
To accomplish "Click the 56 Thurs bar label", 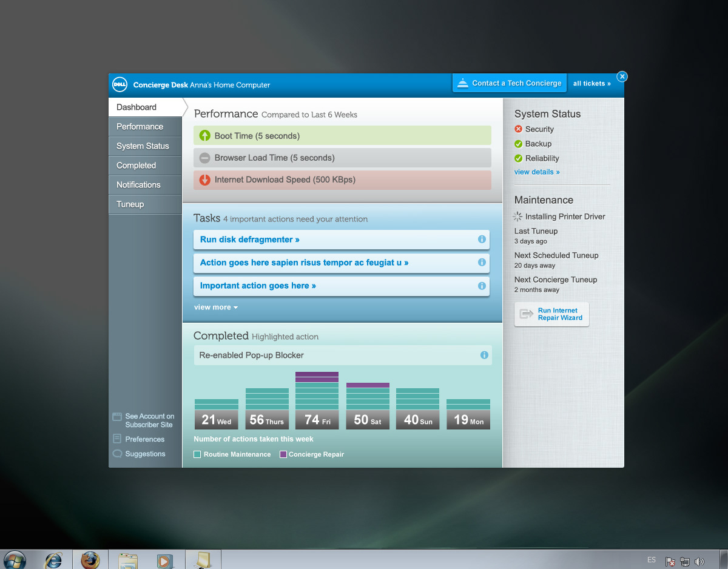I will [267, 420].
